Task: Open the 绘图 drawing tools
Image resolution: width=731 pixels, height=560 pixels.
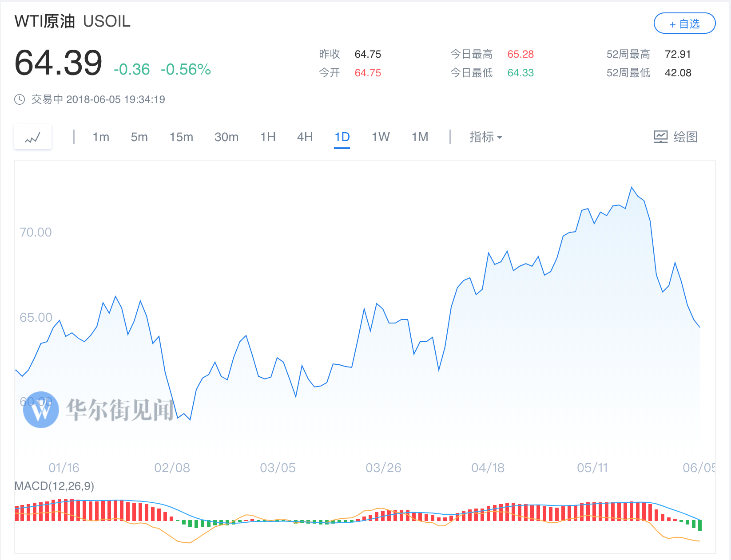Action: 675,137
